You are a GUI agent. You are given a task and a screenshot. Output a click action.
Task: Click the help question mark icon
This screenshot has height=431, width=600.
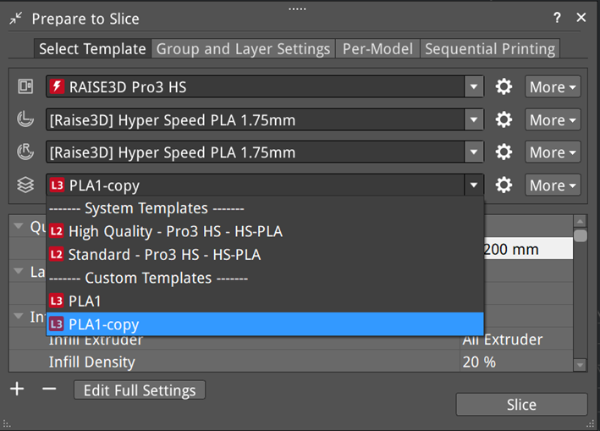(x=557, y=18)
